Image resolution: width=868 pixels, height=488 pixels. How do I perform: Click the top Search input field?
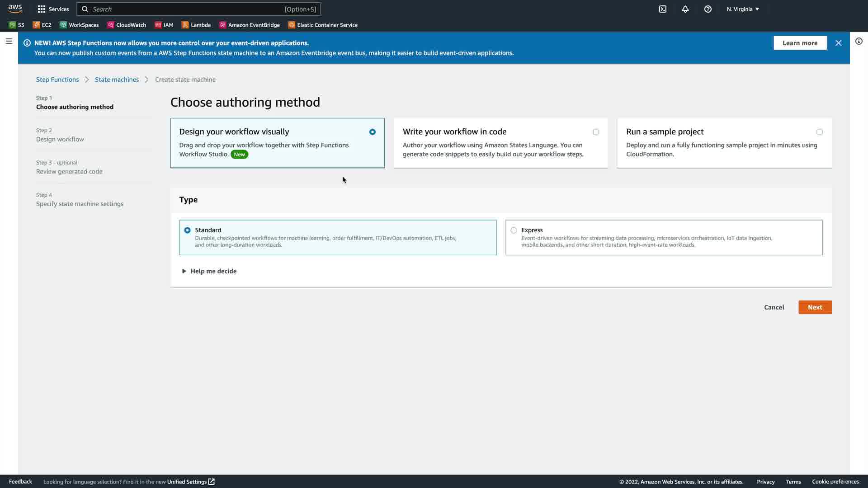tap(185, 9)
